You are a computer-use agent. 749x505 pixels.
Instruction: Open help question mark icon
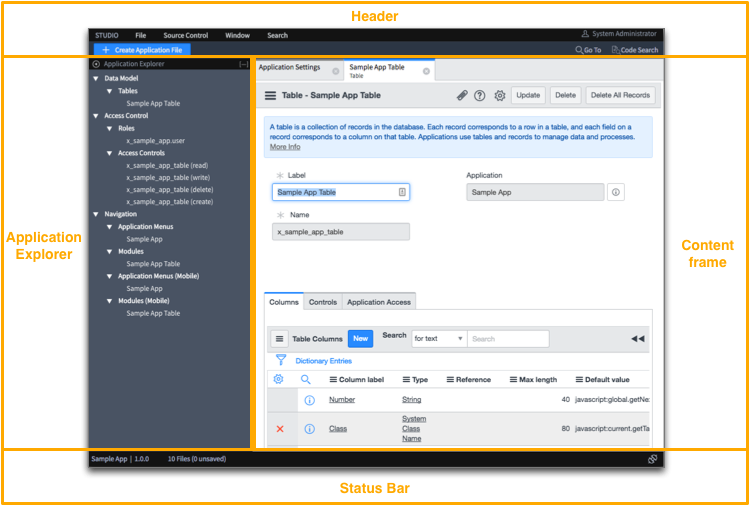tap(480, 96)
